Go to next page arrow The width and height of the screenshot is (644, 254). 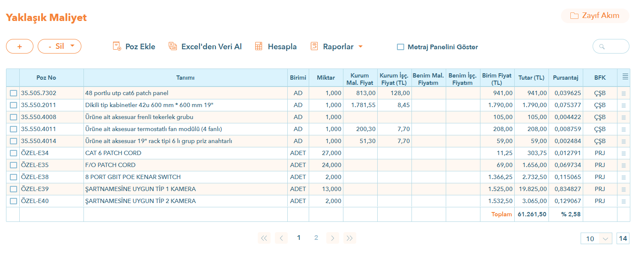point(333,238)
